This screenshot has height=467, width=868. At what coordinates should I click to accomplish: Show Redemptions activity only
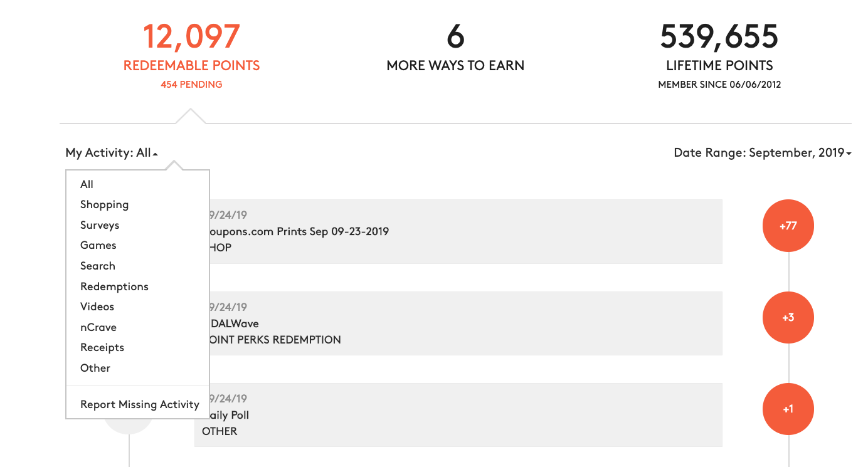[x=114, y=286]
